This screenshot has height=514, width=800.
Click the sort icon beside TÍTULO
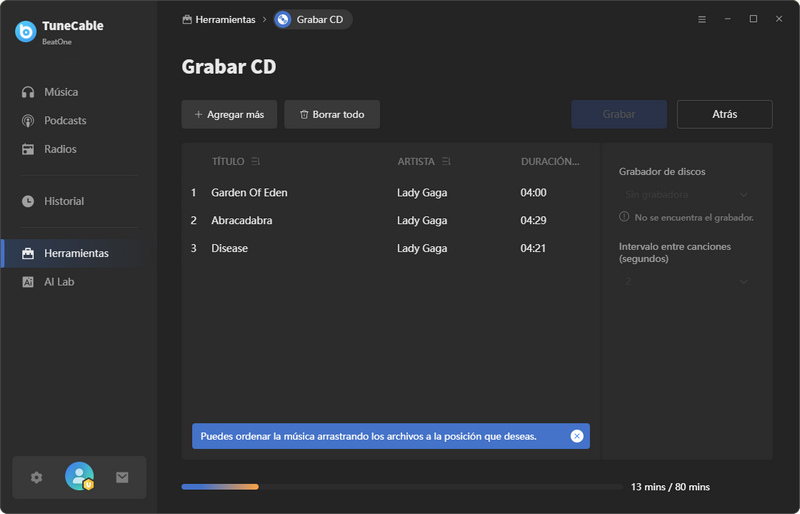pos(256,161)
